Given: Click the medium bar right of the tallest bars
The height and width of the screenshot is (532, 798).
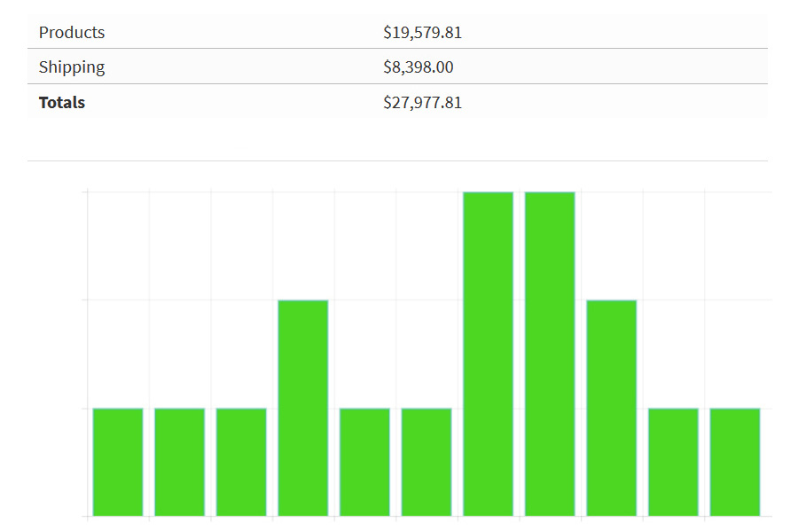Looking at the screenshot, I should pos(612,408).
